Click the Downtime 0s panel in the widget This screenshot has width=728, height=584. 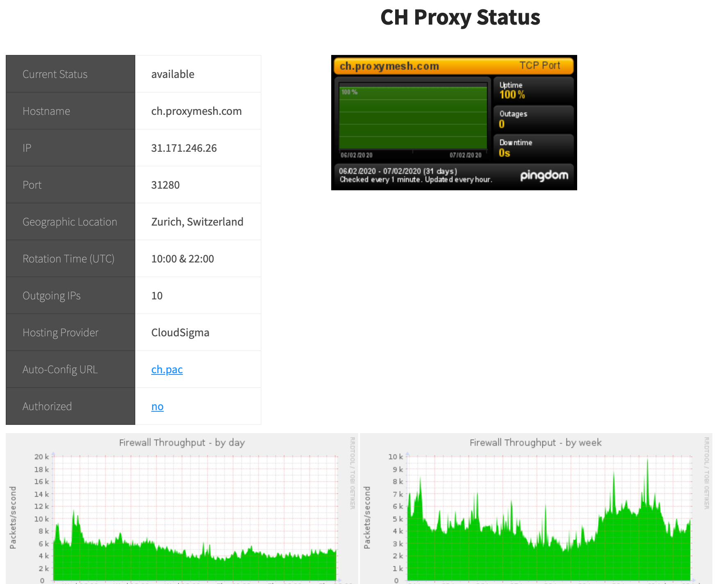[533, 148]
